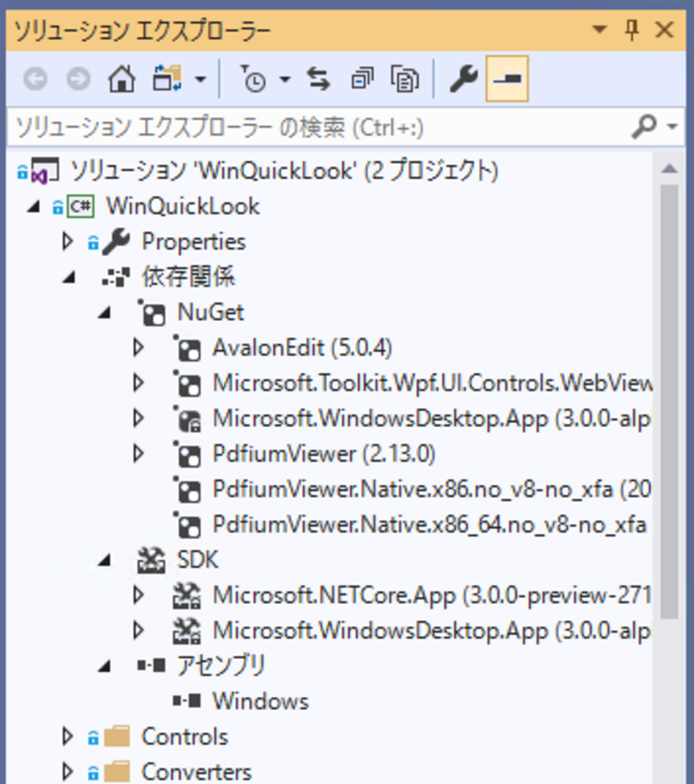Click the switch solution and folder views icon

167,79
